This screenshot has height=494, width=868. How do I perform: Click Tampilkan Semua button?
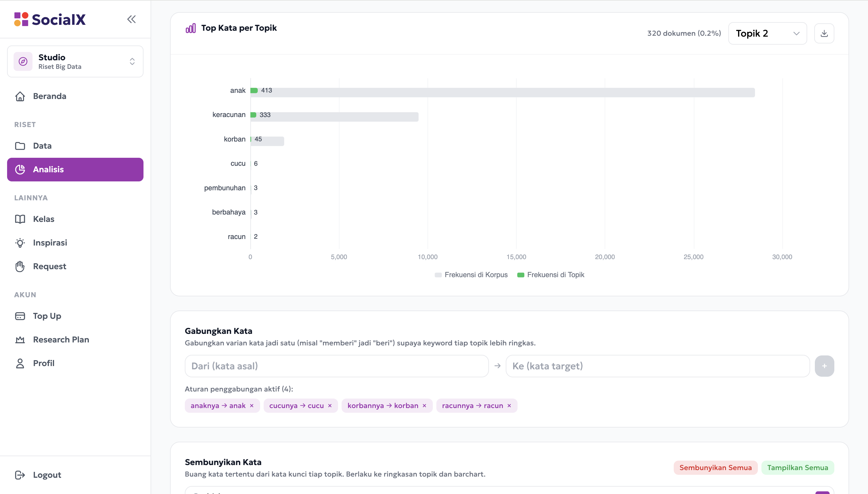point(797,468)
